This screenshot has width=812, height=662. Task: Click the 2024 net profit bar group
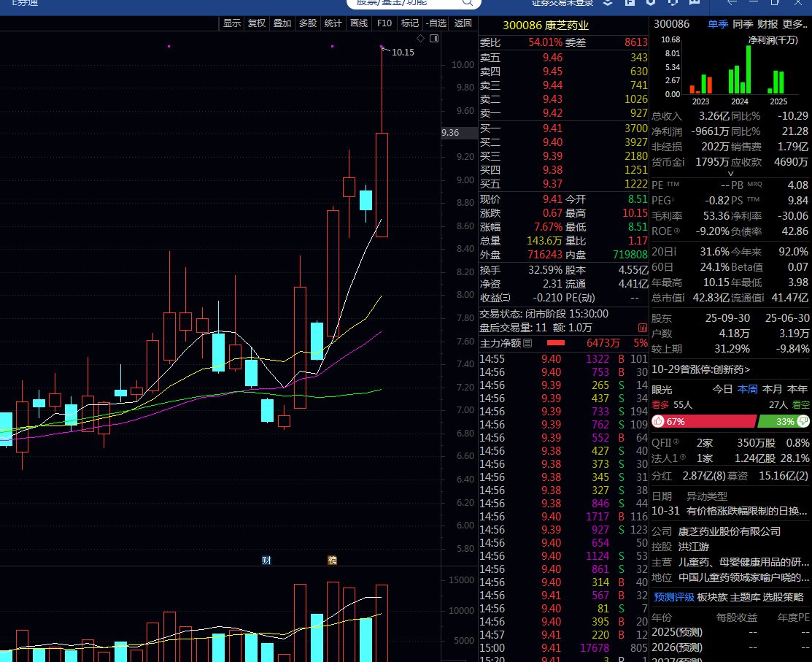pos(740,69)
